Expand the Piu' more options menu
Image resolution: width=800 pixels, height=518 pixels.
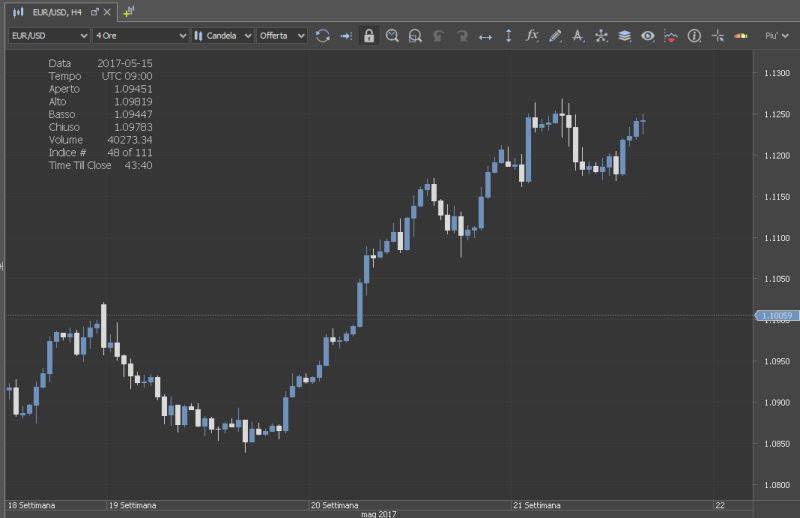click(x=775, y=36)
